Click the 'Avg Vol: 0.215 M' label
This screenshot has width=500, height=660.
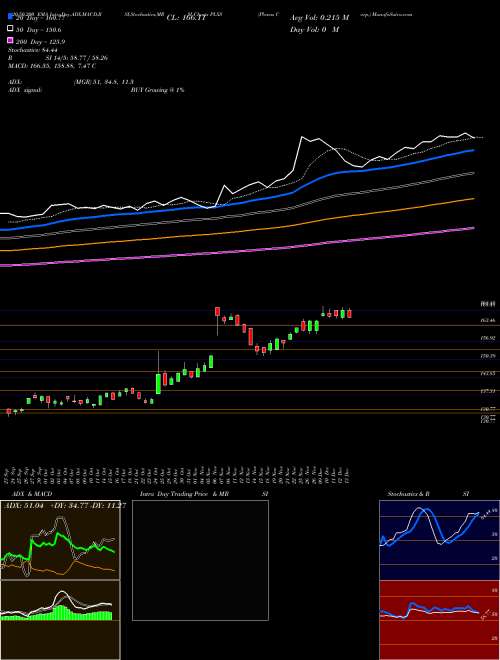pos(319,18)
